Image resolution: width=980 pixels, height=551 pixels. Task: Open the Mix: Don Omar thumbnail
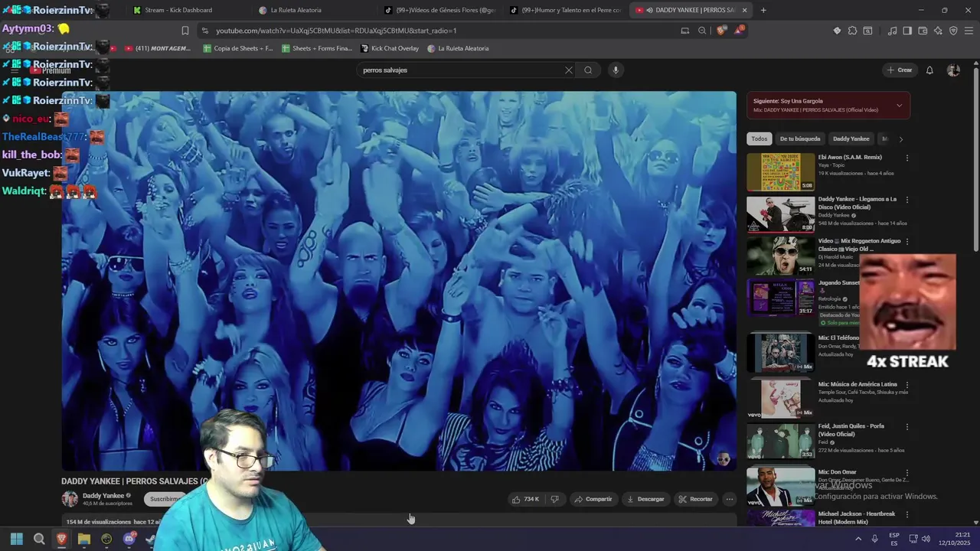(781, 486)
